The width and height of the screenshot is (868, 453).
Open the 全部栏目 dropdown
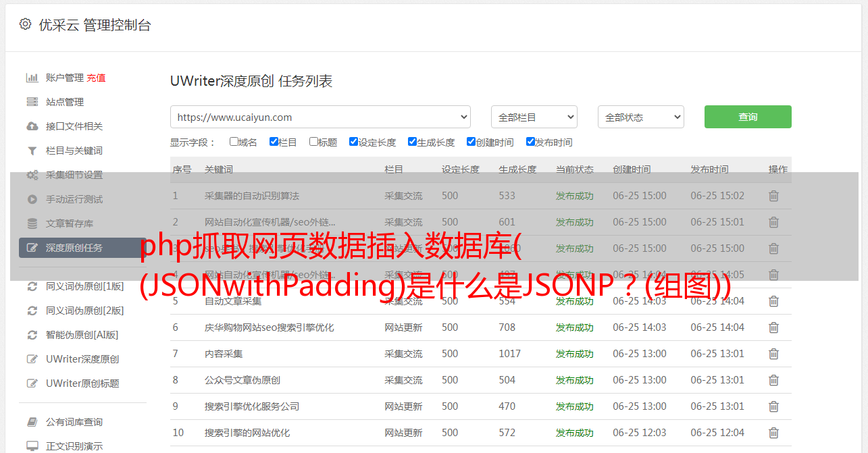click(x=534, y=117)
